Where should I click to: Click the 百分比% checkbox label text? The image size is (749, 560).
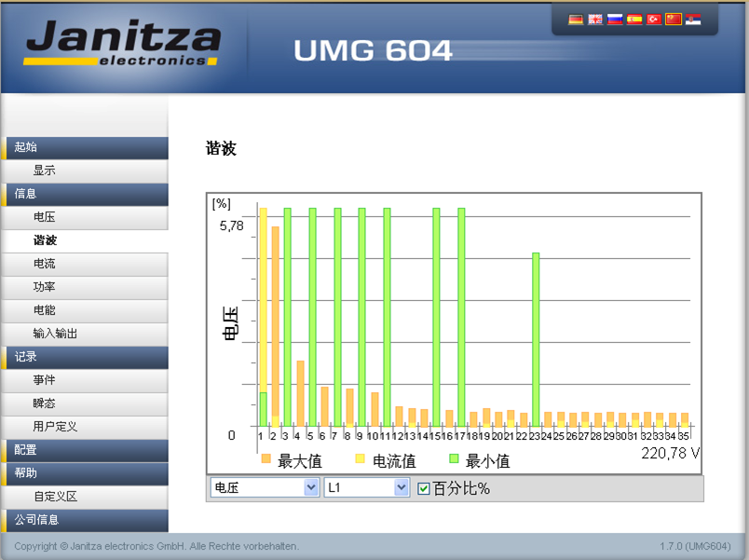(461, 488)
